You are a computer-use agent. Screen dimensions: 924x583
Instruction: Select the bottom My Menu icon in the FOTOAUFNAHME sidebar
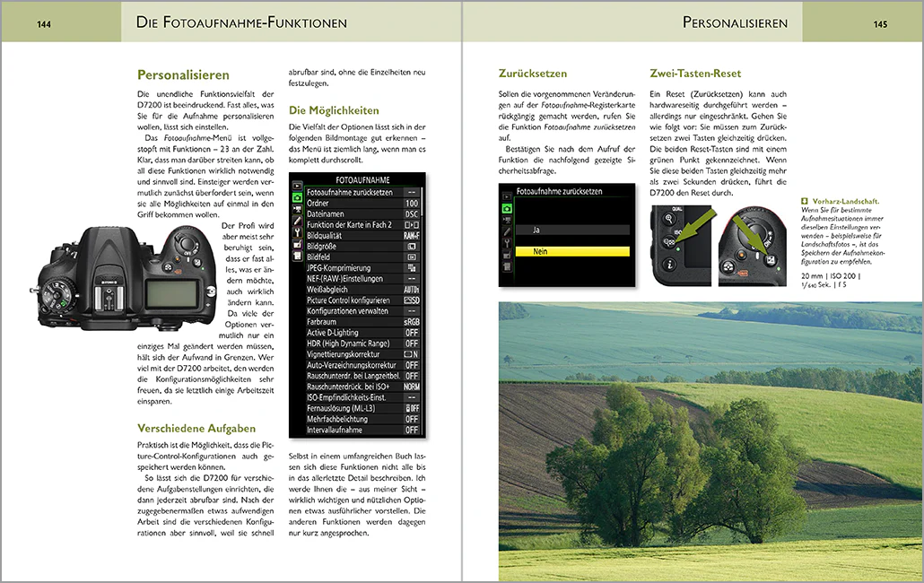point(297,257)
